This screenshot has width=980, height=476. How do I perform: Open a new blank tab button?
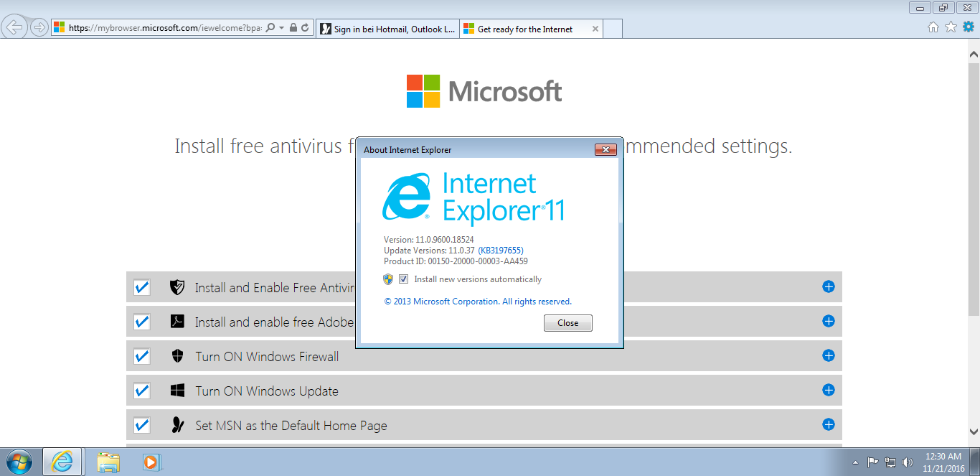click(x=613, y=29)
